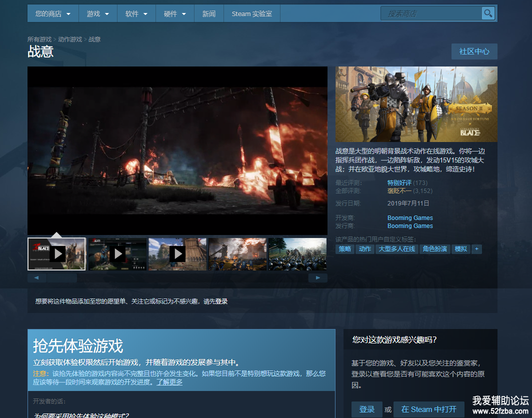The image size is (532, 418).
Task: Open the 您的商店 dropdown menu
Action: click(53, 13)
